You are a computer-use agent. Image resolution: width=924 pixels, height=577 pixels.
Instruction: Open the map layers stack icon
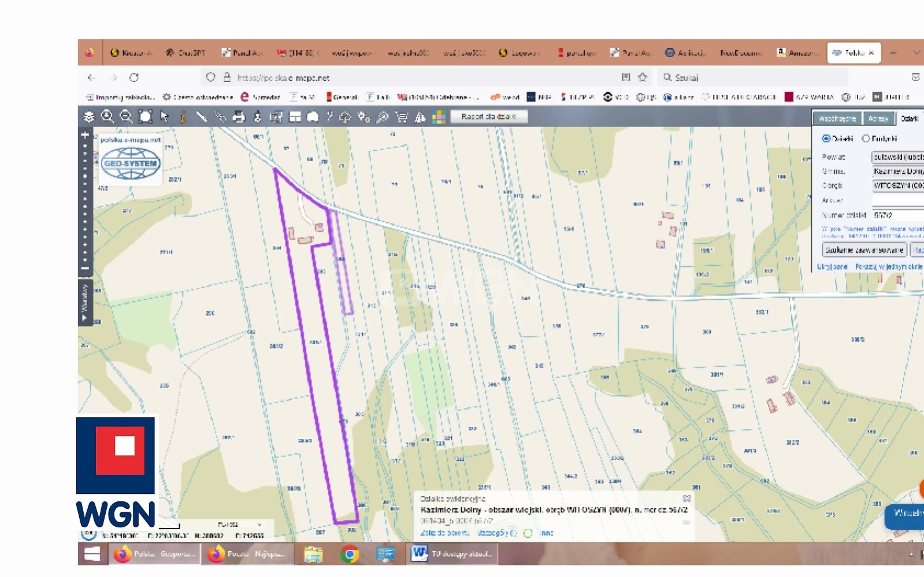tap(89, 117)
